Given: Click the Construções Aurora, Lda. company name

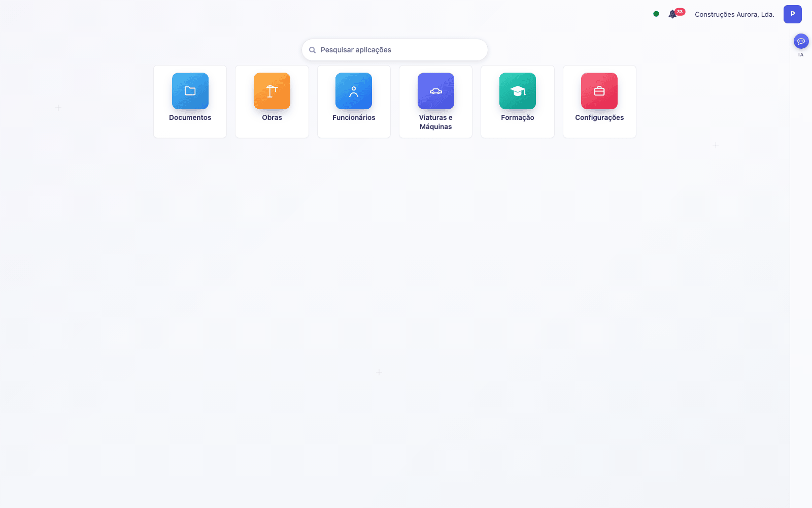Looking at the screenshot, I should point(734,14).
